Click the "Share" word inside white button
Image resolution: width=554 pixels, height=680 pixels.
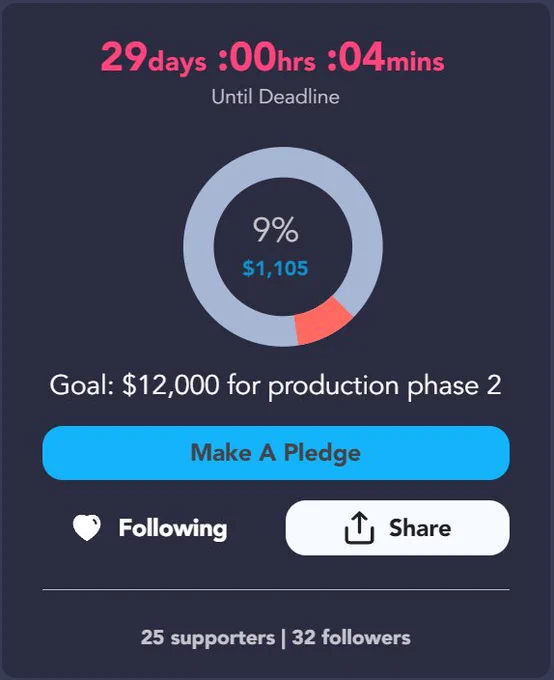coord(420,528)
